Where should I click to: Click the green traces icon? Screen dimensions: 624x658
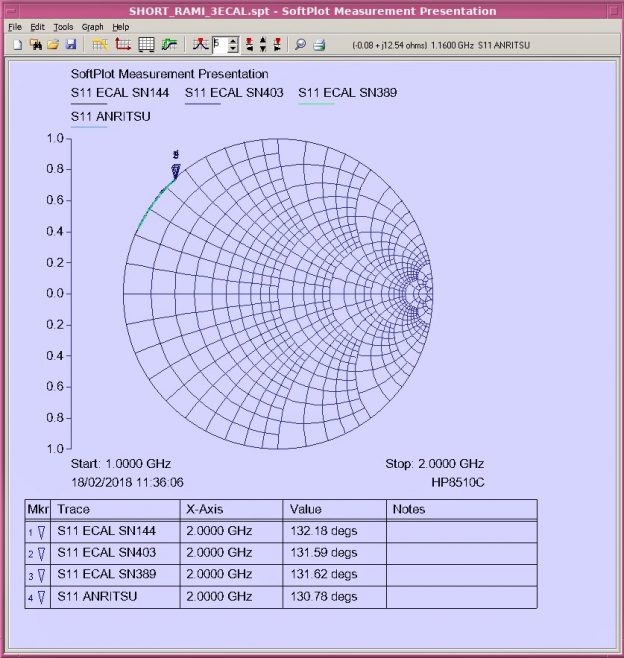point(170,44)
